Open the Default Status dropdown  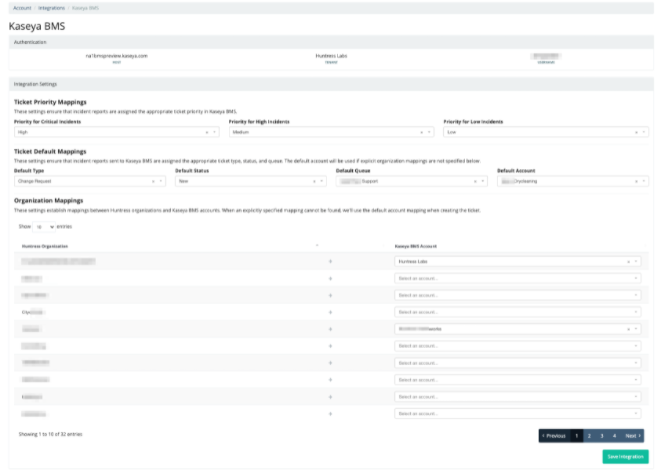click(x=251, y=181)
